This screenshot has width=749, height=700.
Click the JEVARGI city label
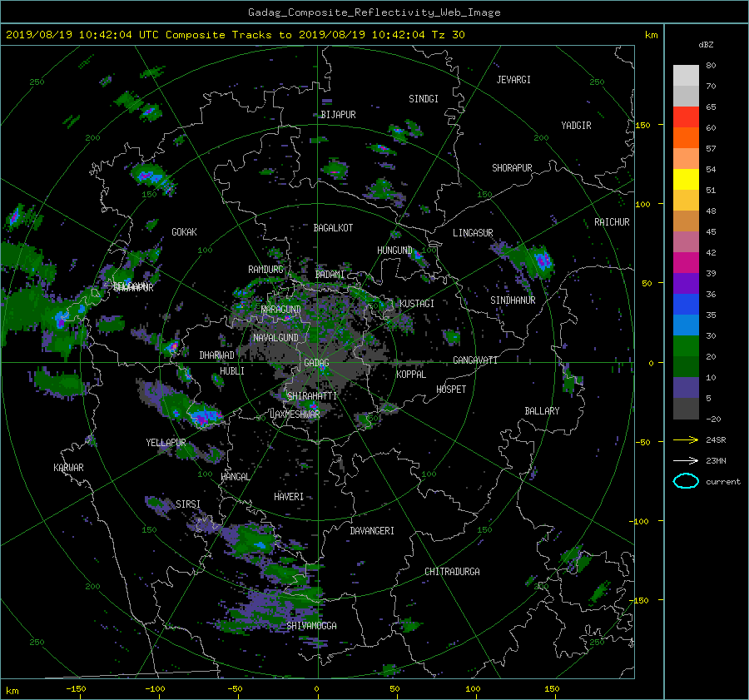coord(513,80)
